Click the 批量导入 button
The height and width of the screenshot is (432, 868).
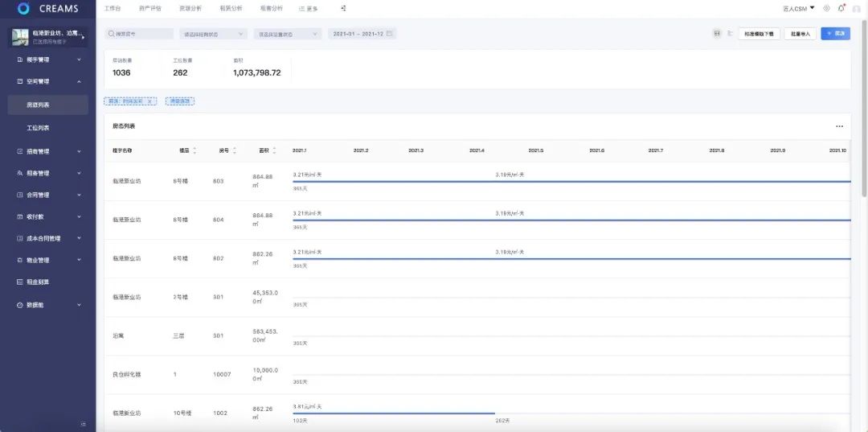(x=800, y=34)
